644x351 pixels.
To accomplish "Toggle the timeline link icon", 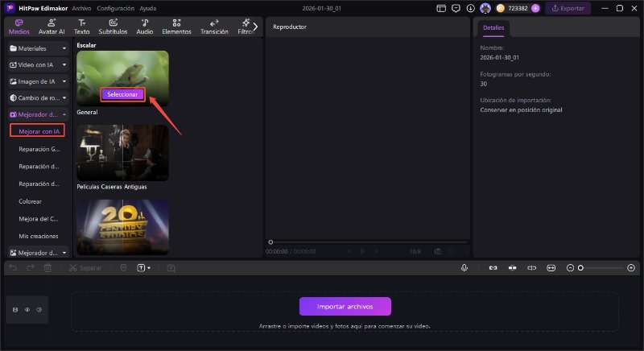I will tap(493, 268).
